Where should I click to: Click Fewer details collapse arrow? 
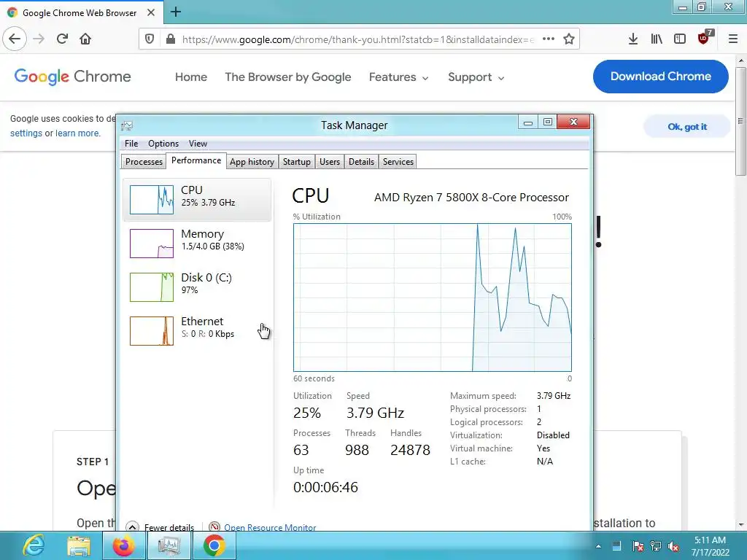coord(133,526)
